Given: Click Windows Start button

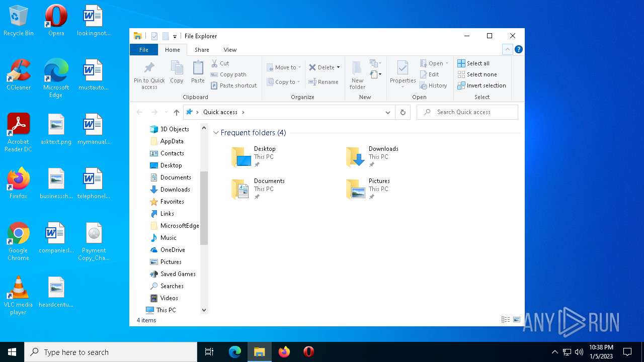Looking at the screenshot, I should 12,352.
